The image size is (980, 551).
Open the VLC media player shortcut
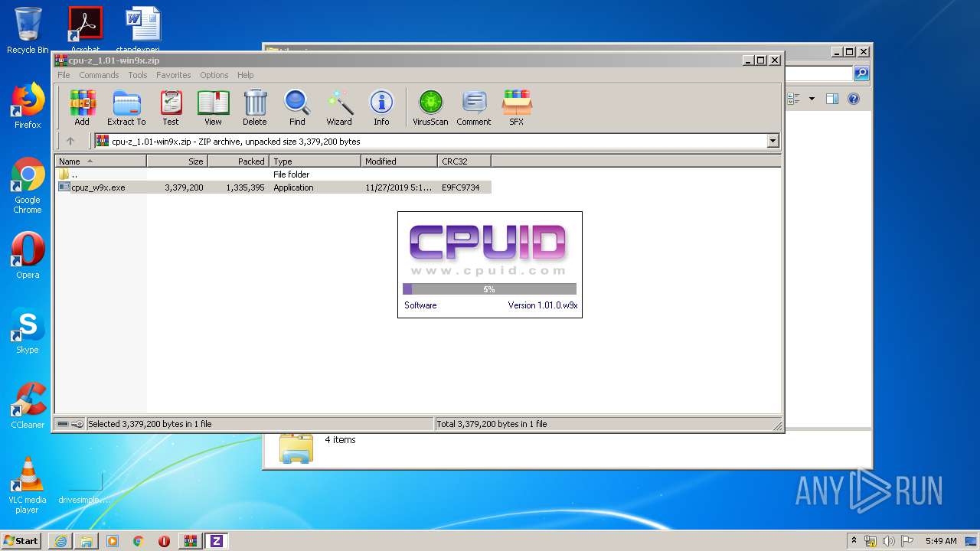click(x=28, y=485)
